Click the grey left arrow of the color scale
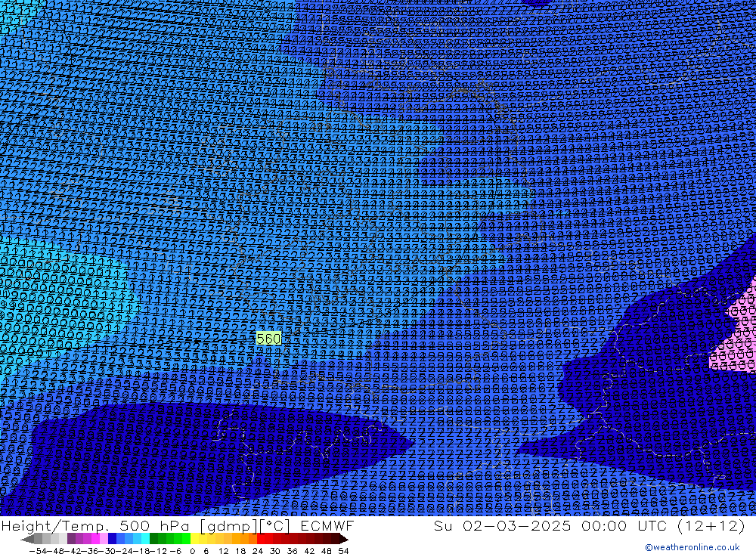This screenshot has width=756, height=554. (x=27, y=539)
